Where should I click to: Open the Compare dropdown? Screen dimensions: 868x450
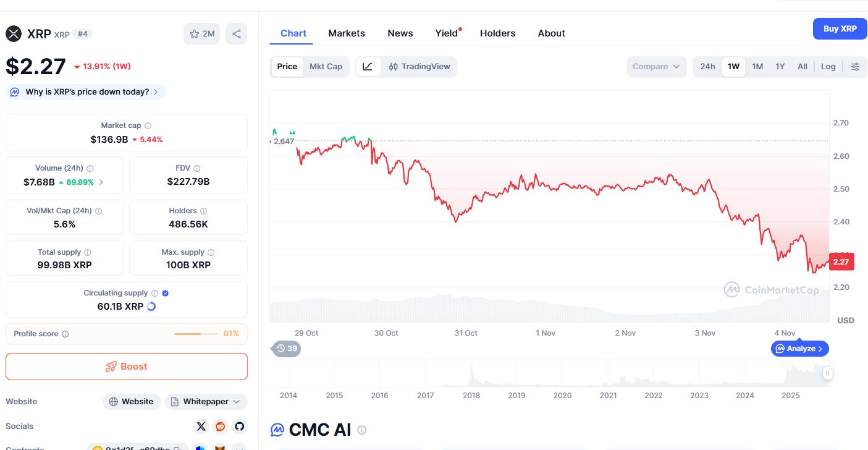pyautogui.click(x=656, y=67)
